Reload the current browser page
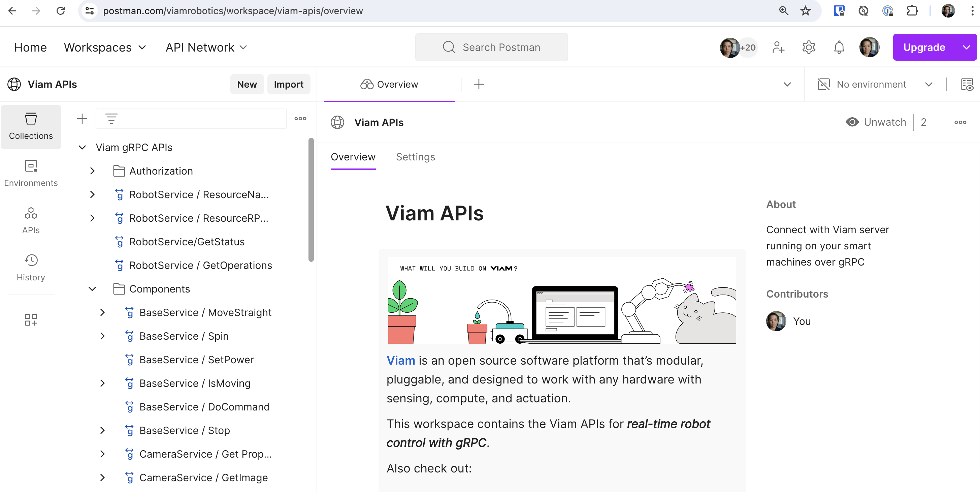 coord(61,11)
